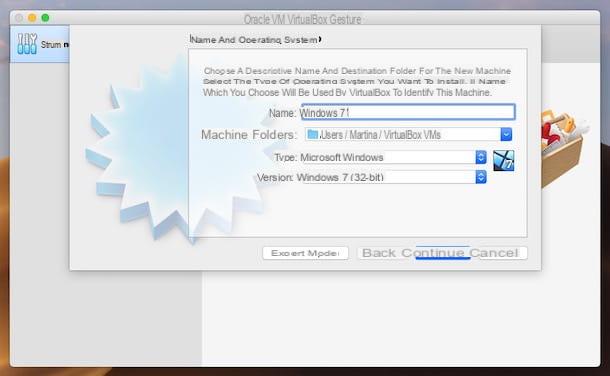
Task: Click the 'Type:' label
Action: (285, 157)
